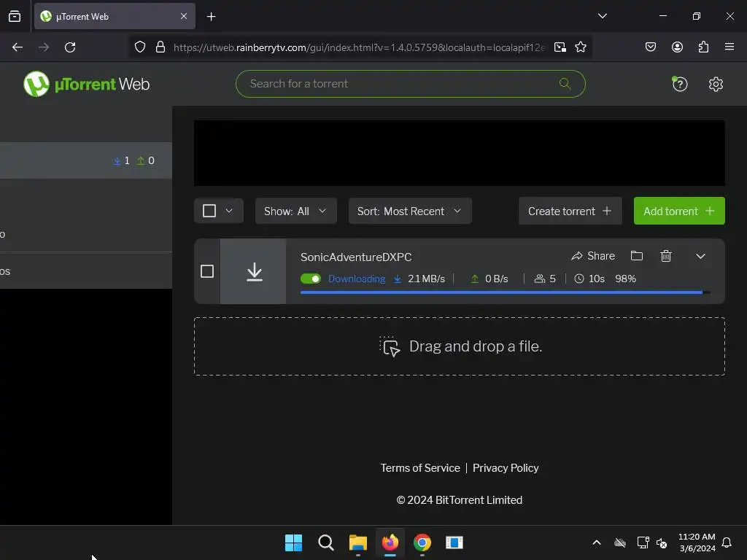
Task: Click the URL address bar text
Action: click(359, 47)
